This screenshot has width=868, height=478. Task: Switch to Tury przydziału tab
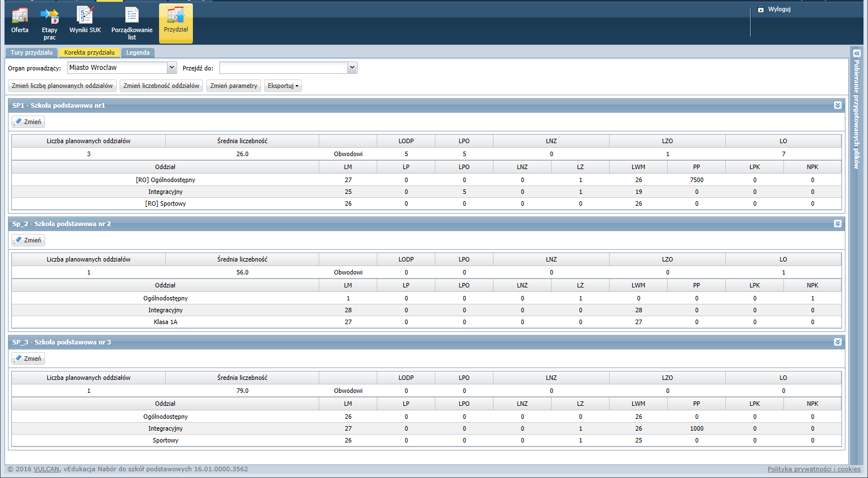pos(32,52)
